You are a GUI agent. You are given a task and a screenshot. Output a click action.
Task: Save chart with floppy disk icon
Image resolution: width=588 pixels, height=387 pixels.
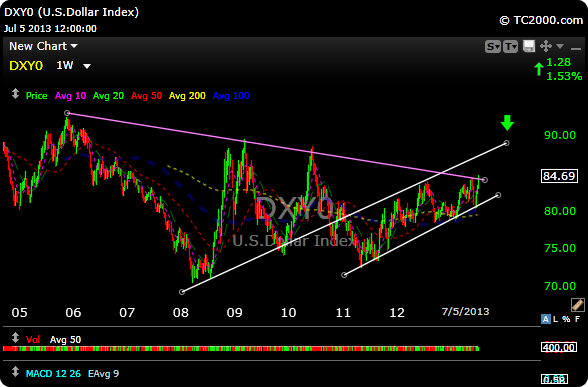[529, 46]
